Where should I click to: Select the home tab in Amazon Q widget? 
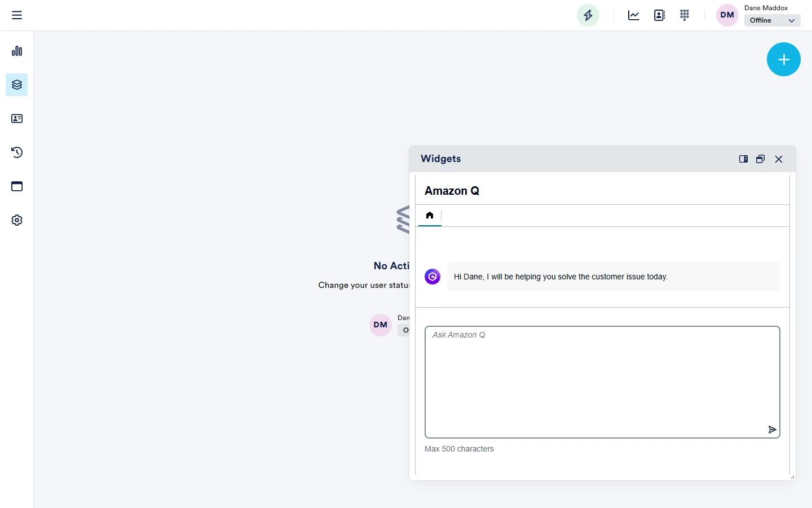point(430,216)
